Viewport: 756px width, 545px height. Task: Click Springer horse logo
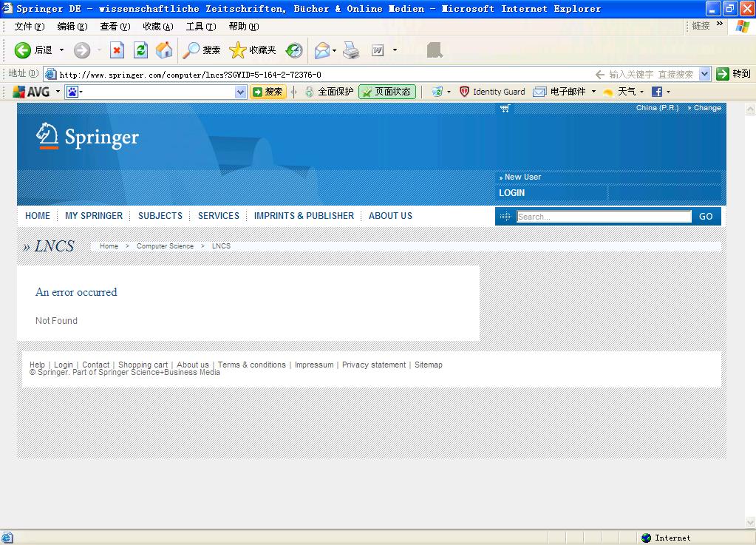[47, 135]
